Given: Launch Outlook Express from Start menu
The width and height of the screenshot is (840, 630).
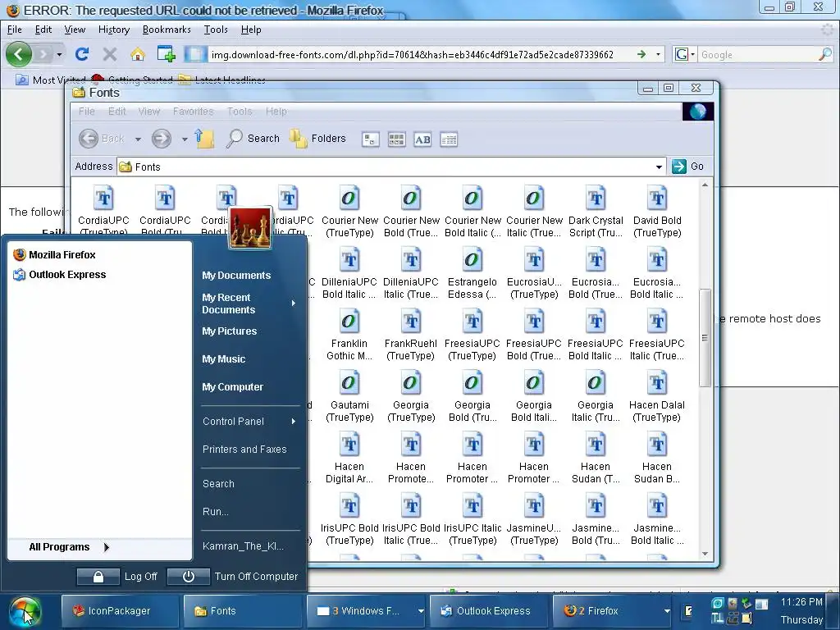Looking at the screenshot, I should 59,274.
